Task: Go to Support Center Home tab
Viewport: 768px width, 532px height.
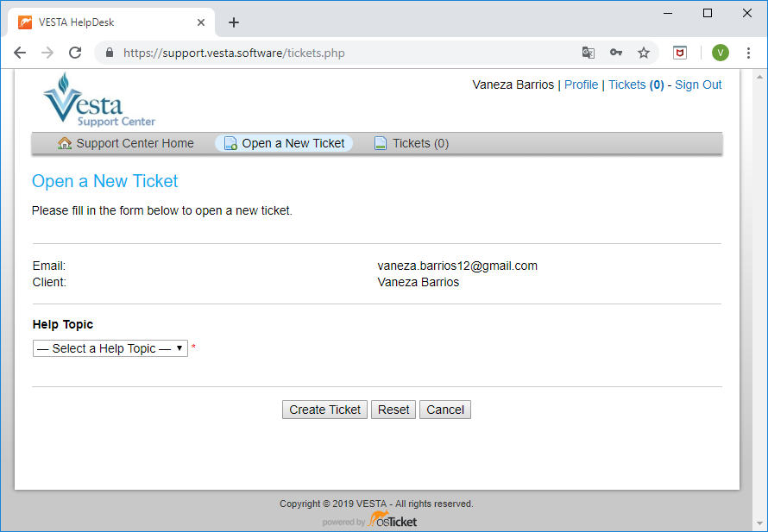Action: (126, 143)
